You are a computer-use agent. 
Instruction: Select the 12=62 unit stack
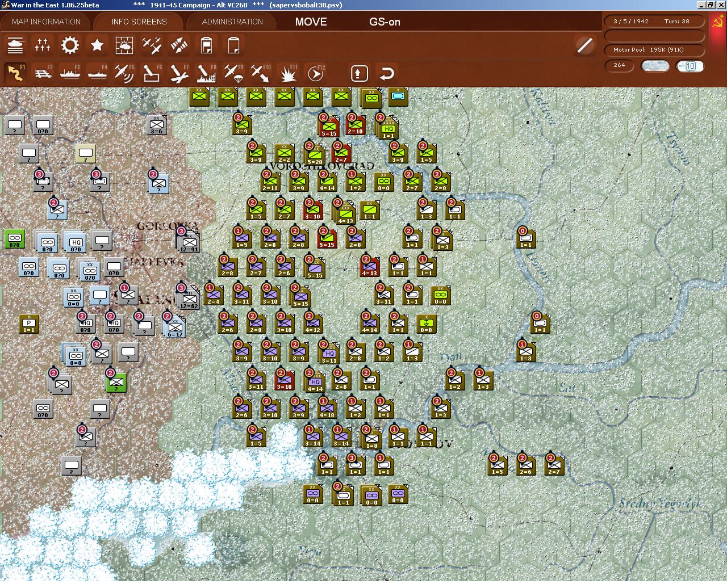point(189,297)
